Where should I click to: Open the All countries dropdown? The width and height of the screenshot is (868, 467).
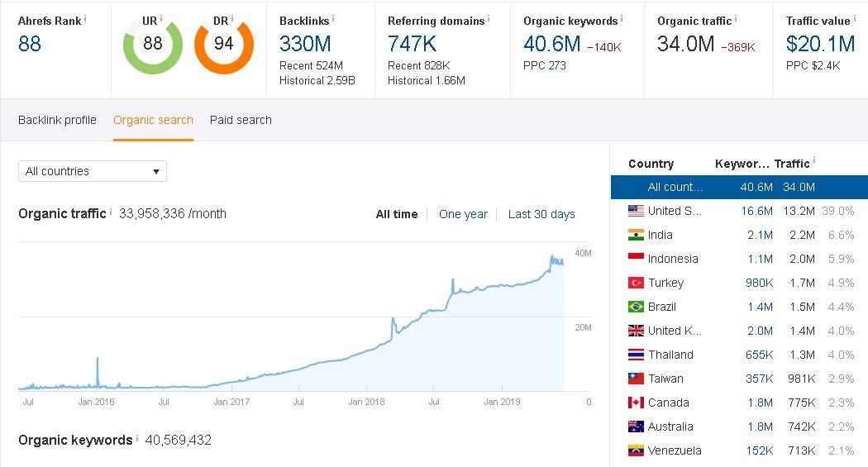click(92, 171)
